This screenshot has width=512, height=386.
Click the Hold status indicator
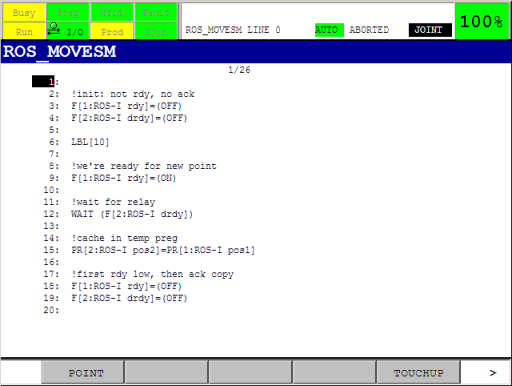tap(112, 12)
